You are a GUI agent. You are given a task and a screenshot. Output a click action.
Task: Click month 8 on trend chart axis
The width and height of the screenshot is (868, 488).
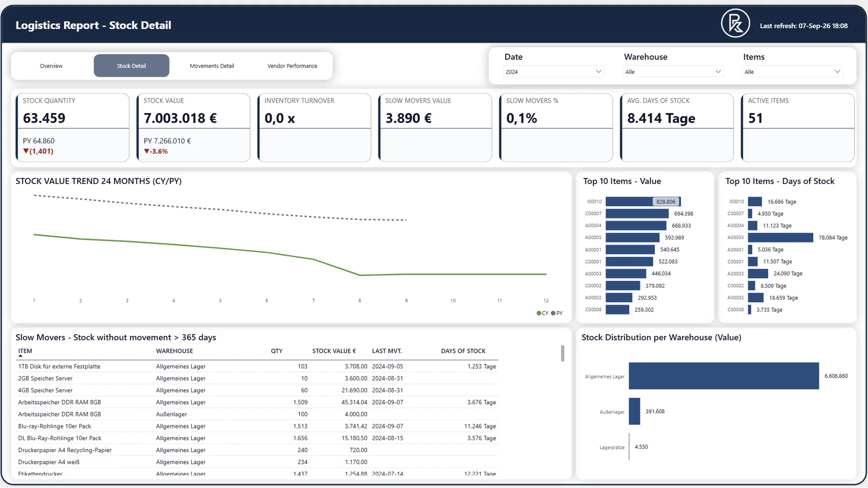pyautogui.click(x=360, y=301)
